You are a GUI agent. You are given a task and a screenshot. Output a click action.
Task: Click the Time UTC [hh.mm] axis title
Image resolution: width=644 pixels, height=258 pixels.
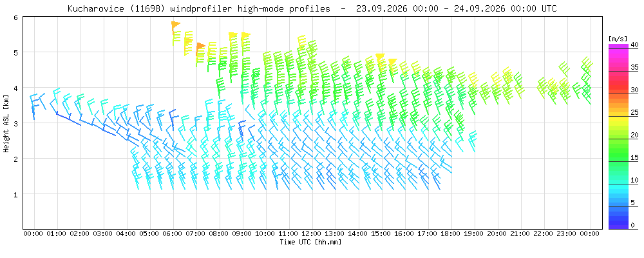[x=311, y=243]
